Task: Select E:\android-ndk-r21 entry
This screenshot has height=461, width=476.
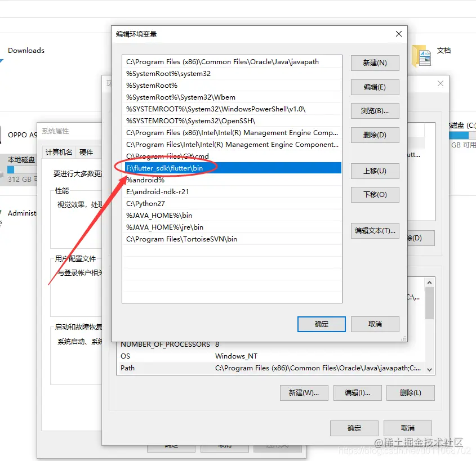Action: pos(232,192)
